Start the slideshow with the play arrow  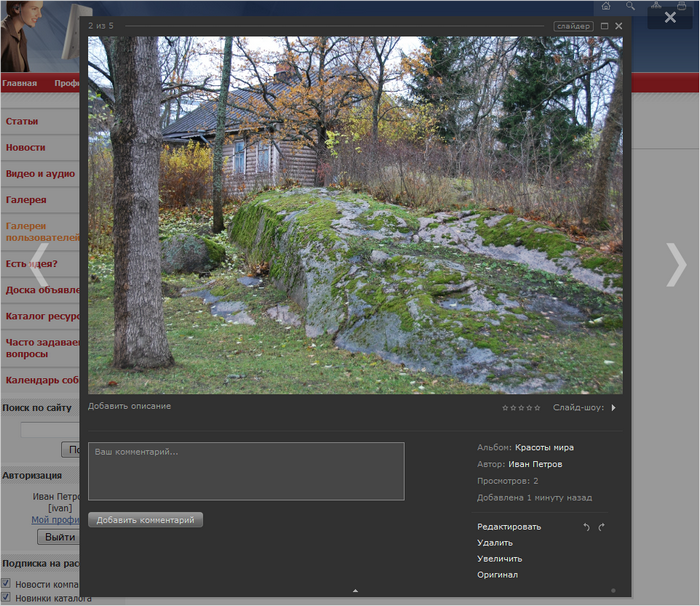pos(613,408)
